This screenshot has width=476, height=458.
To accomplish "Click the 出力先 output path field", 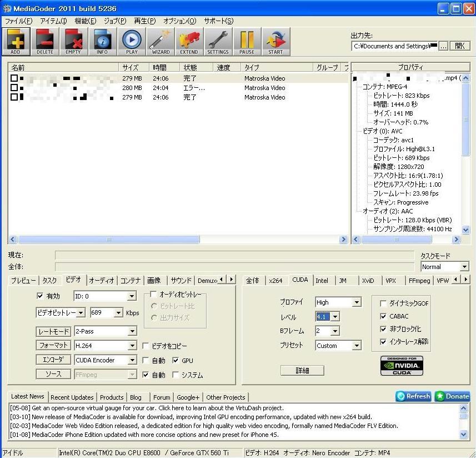I will [x=395, y=46].
